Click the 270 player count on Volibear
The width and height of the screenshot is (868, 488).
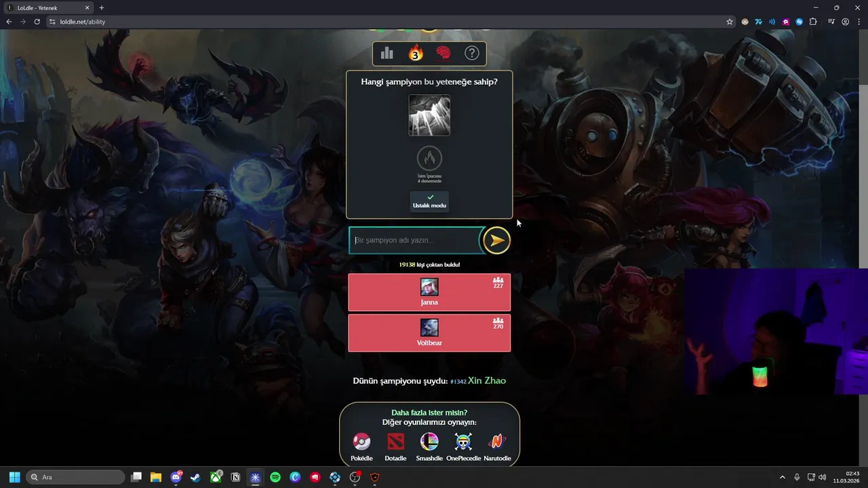[498, 323]
